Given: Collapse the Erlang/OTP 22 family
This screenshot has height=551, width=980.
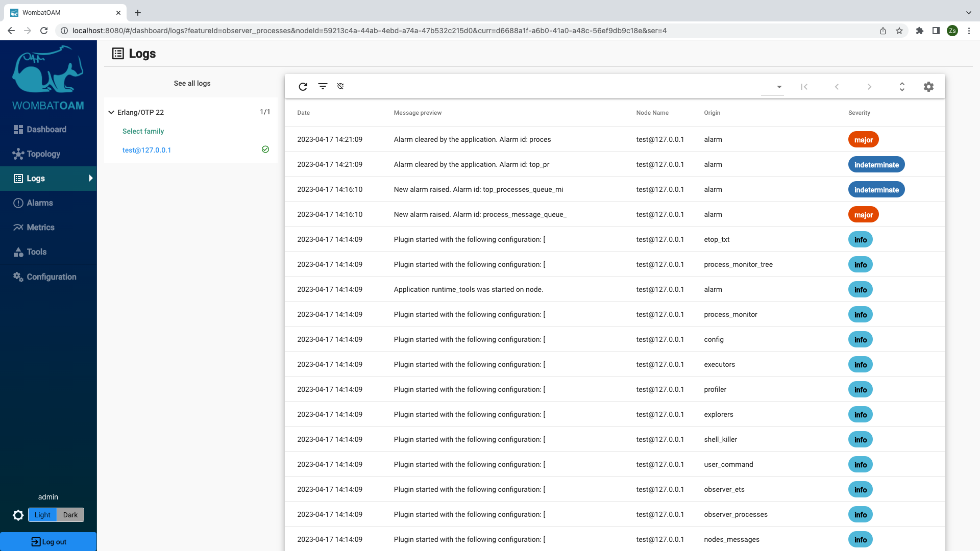Looking at the screenshot, I should pyautogui.click(x=111, y=112).
